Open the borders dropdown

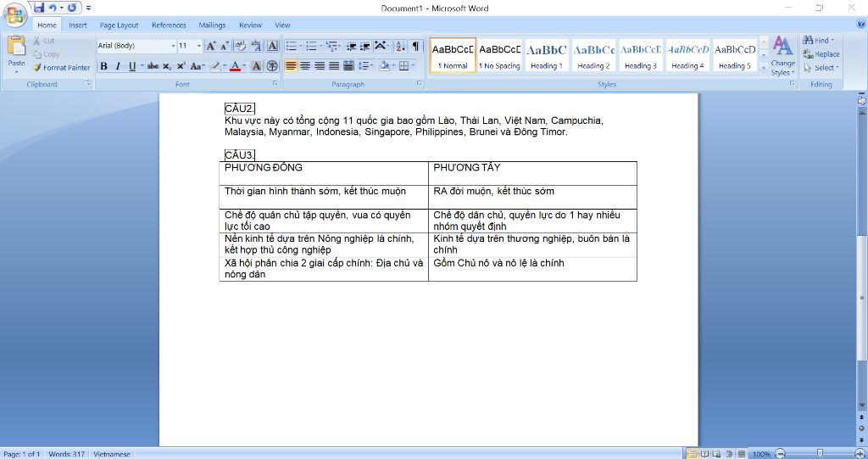(x=414, y=66)
